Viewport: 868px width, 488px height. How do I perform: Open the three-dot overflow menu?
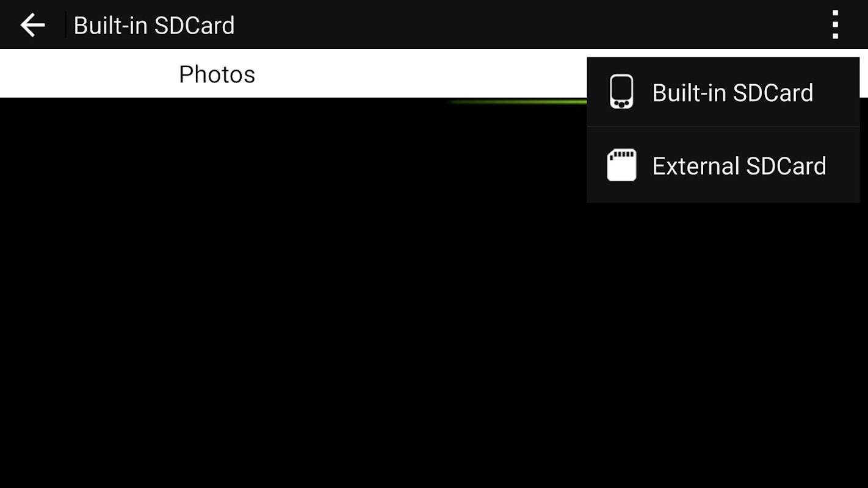click(x=835, y=25)
